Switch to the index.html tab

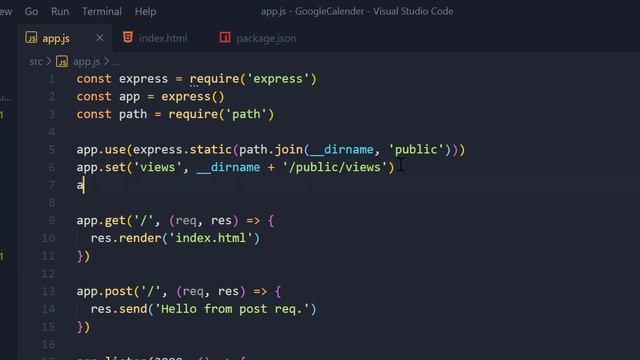pyautogui.click(x=163, y=38)
